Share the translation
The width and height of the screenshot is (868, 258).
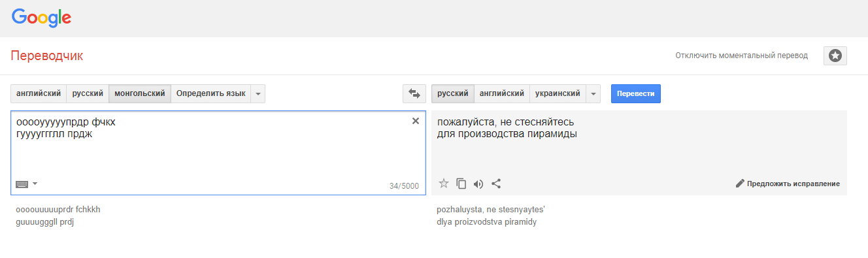(x=496, y=184)
